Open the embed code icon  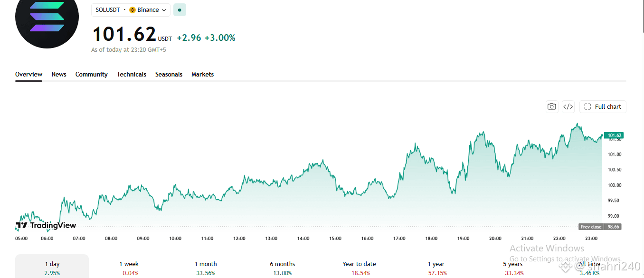568,106
